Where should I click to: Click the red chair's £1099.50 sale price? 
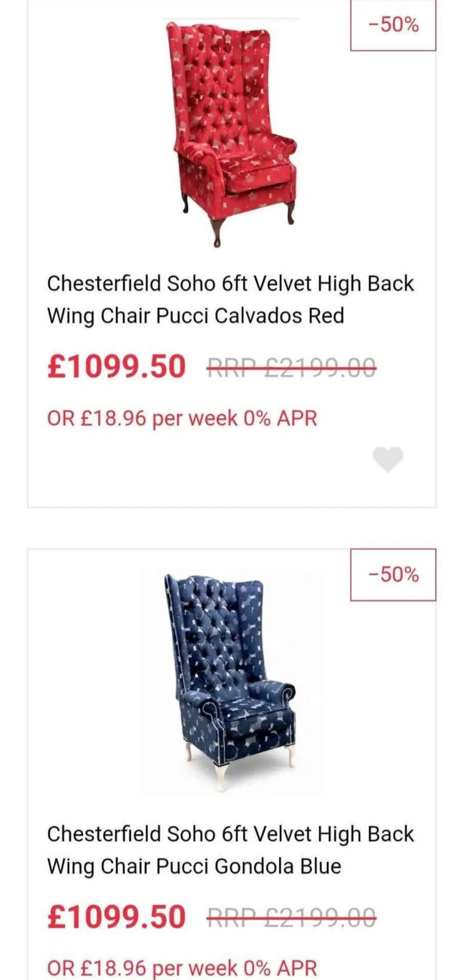116,367
